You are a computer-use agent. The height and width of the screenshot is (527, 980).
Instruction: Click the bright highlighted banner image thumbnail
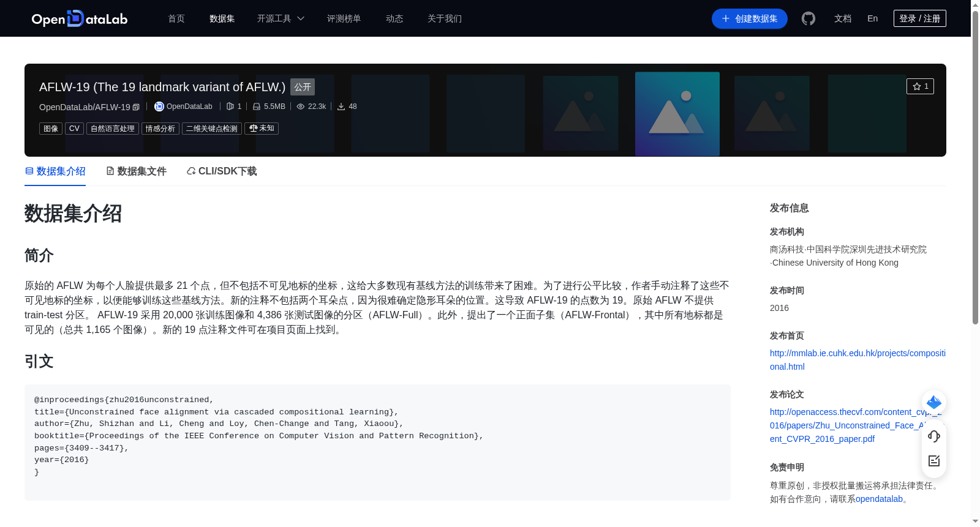pos(677,114)
